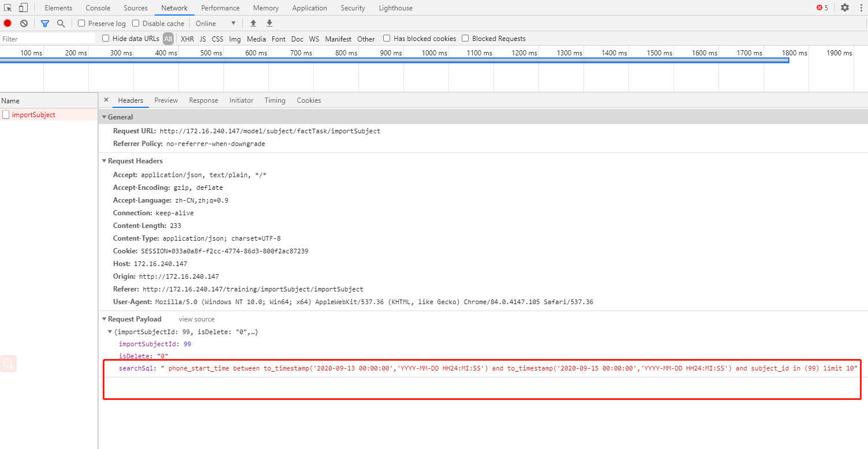Open the network search magnifier

coord(61,24)
